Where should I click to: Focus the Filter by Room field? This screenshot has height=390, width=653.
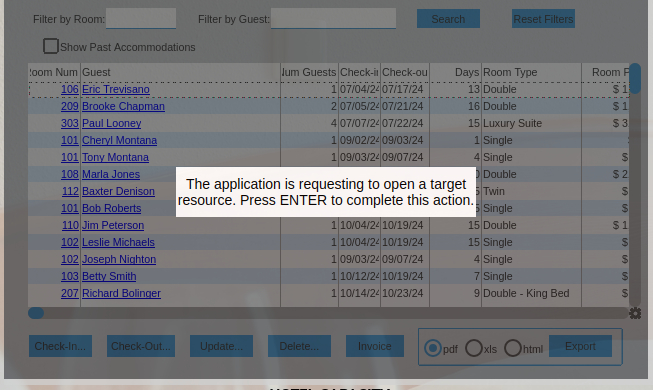(141, 19)
